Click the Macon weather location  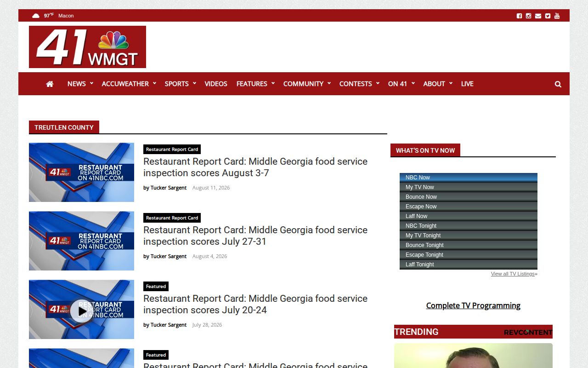pos(66,16)
